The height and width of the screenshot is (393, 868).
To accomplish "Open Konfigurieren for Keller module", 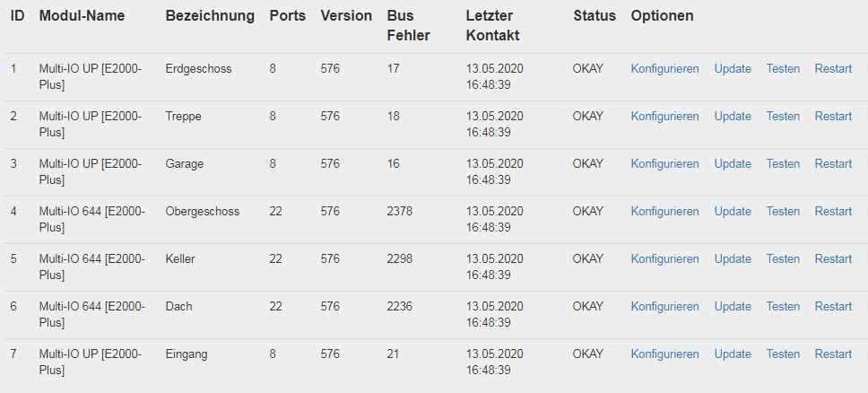I will point(664,259).
